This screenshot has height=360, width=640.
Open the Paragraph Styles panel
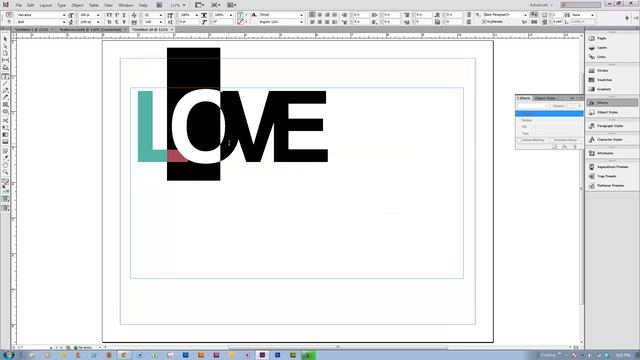tap(611, 126)
